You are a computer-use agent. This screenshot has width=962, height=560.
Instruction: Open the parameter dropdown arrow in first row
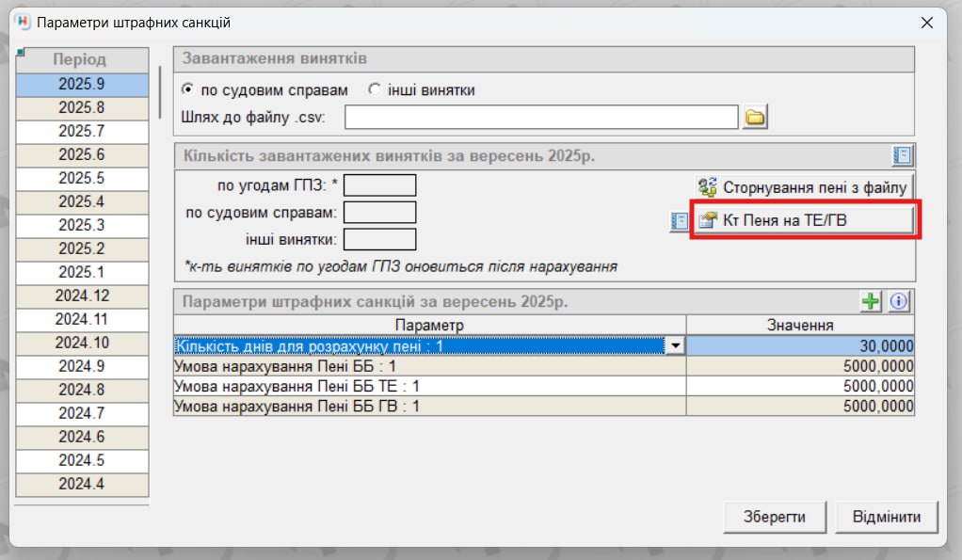(674, 346)
